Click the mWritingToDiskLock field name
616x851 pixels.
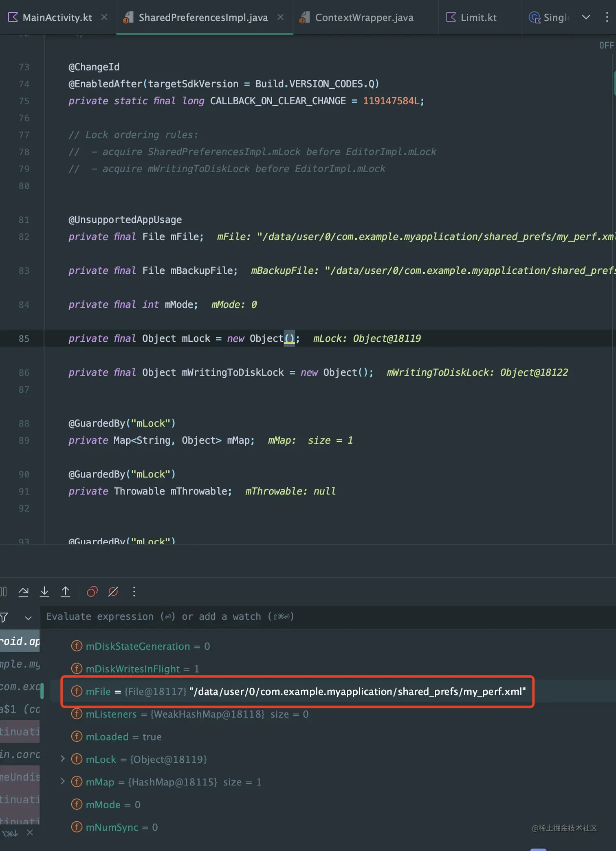coord(233,372)
